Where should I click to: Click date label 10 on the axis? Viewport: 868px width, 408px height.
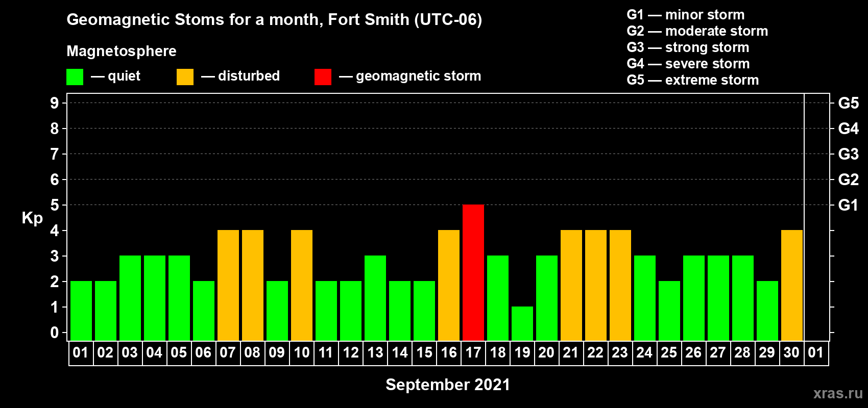[302, 353]
